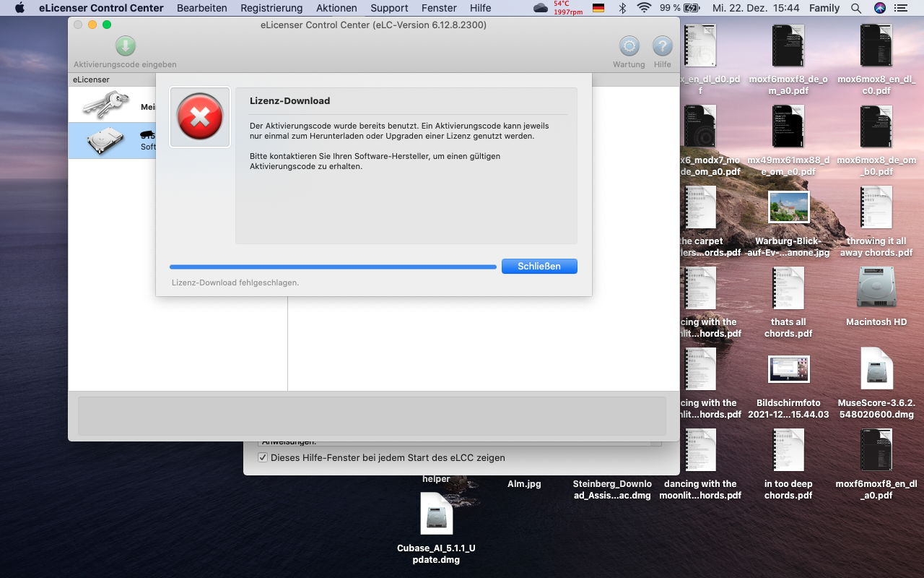Click the Aktivierungscode eingeben download icon

[126, 47]
